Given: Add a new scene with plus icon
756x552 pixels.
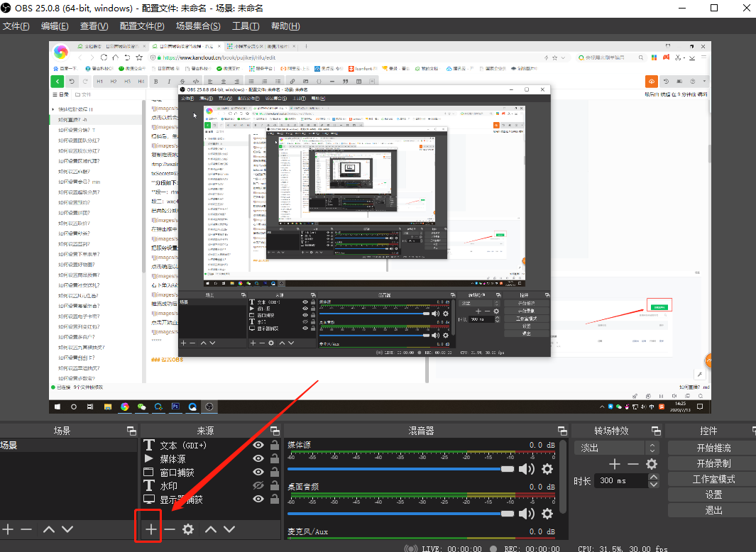Looking at the screenshot, I should (8, 529).
